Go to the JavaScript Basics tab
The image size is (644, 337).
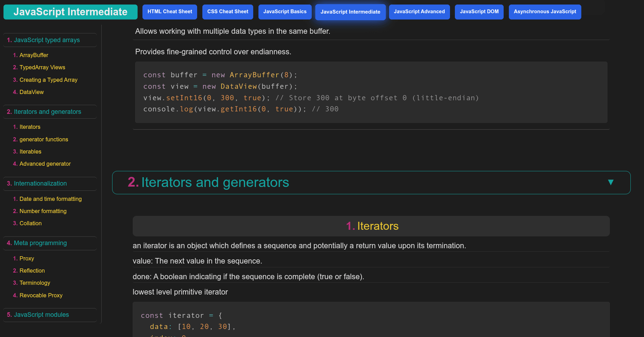pos(285,12)
